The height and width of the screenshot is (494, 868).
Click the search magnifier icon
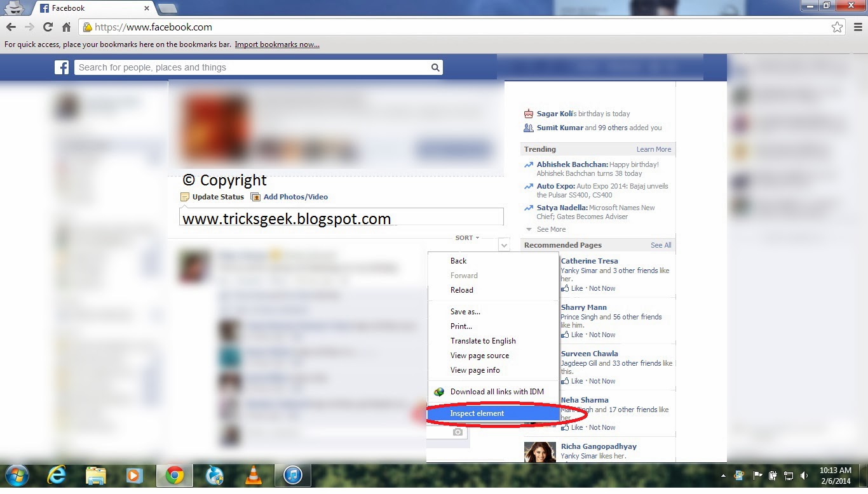pos(435,67)
